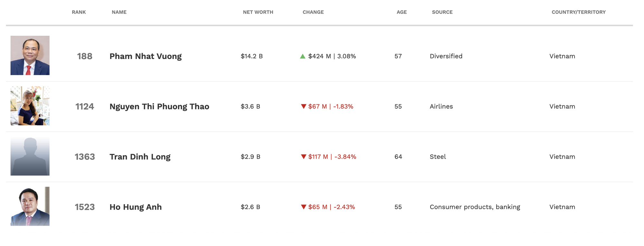Screen dimensions: 644x246
Task: Sort the table by Rank column header
Action: pyautogui.click(x=79, y=12)
